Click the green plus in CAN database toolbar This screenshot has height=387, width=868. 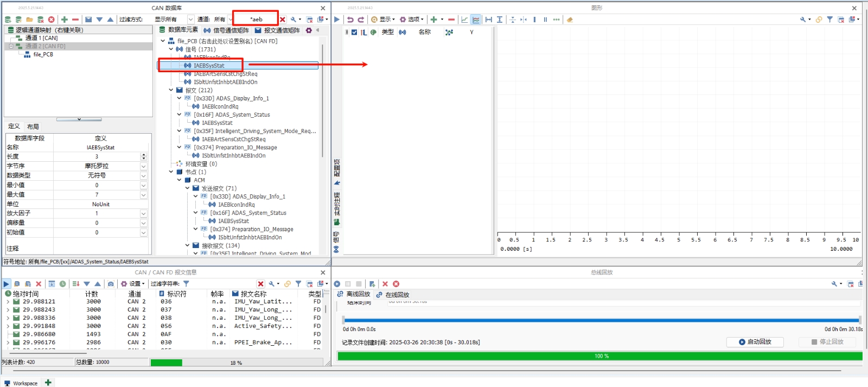(x=65, y=20)
